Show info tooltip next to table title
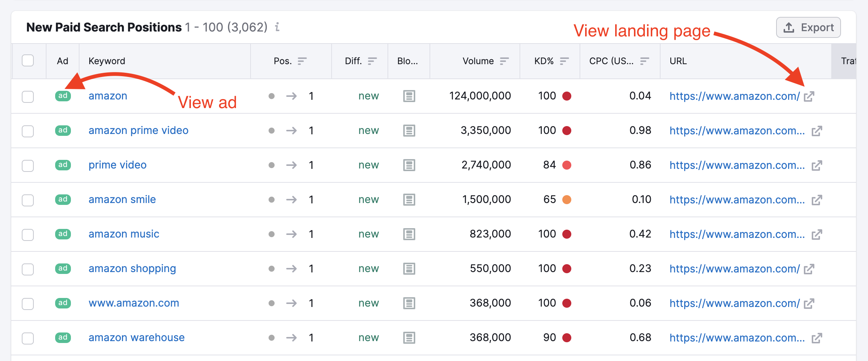This screenshot has width=868, height=361. pyautogui.click(x=277, y=27)
